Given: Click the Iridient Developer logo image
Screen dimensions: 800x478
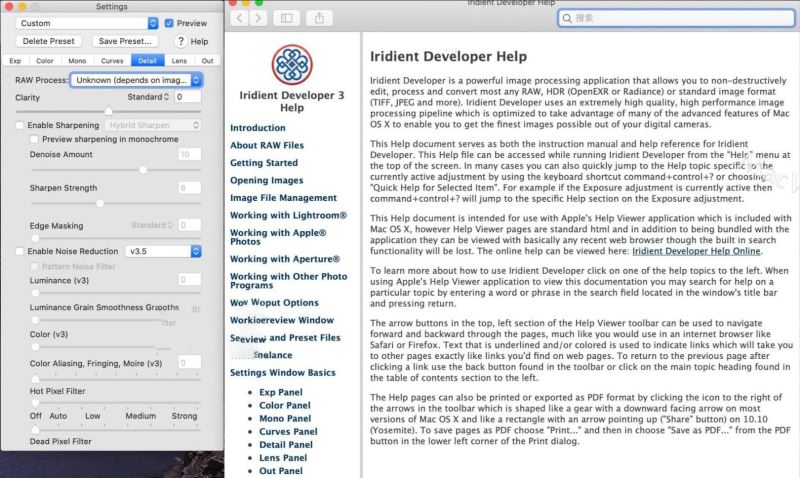Looking at the screenshot, I should (x=292, y=65).
